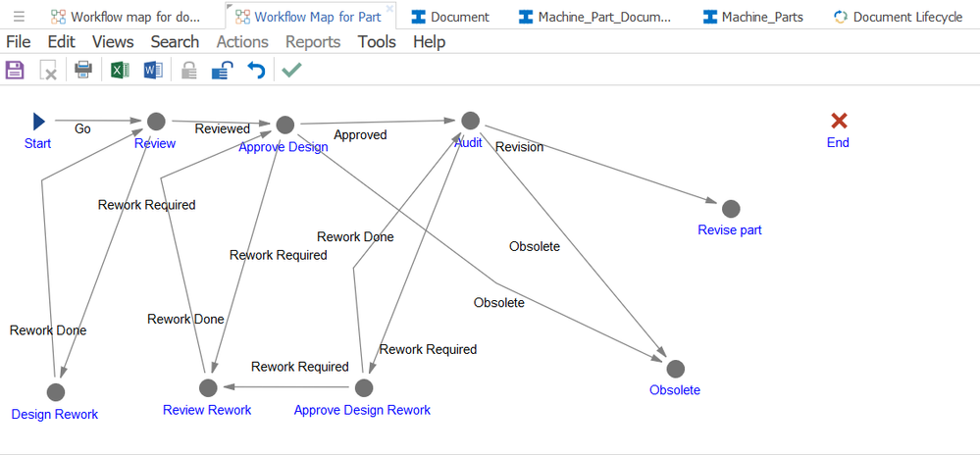Export workflow to Excel
The width and height of the screenshot is (980, 455).
tap(120, 70)
